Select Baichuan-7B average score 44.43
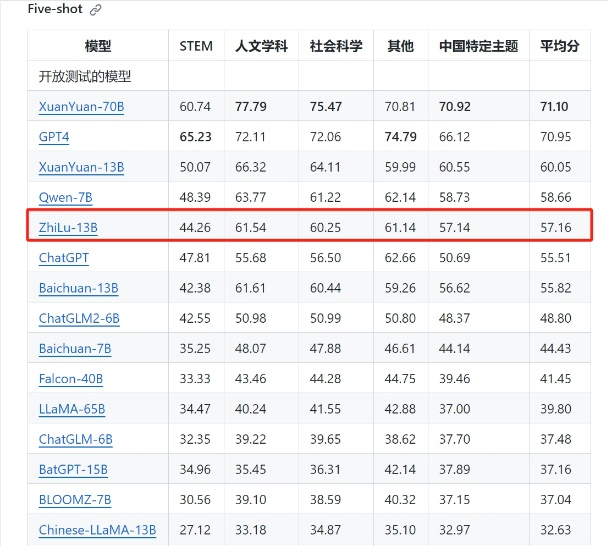Image resolution: width=609 pixels, height=547 pixels. pyautogui.click(x=556, y=348)
